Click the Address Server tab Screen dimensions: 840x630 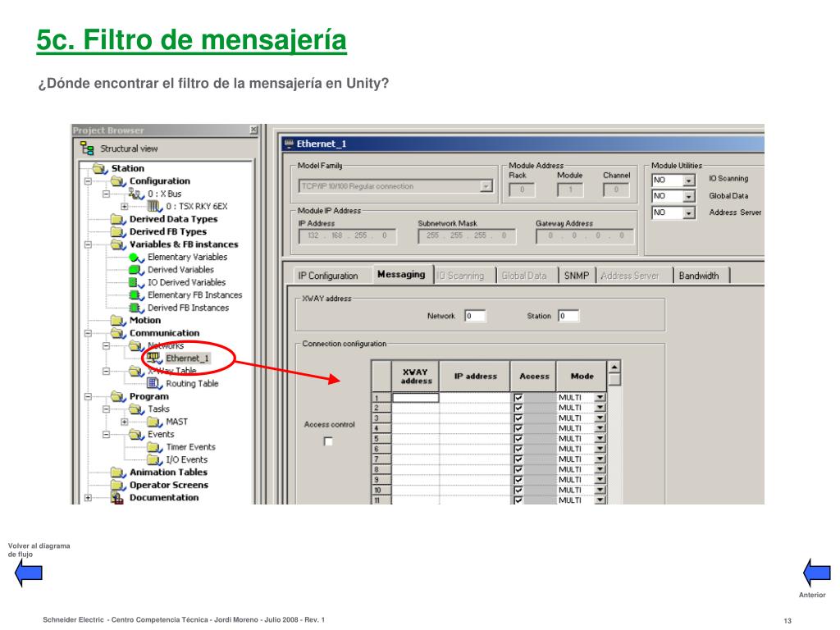629,276
